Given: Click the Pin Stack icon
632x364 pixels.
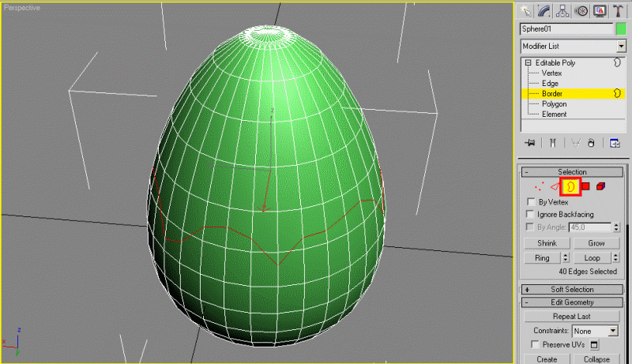Looking at the screenshot, I should pos(529,143).
